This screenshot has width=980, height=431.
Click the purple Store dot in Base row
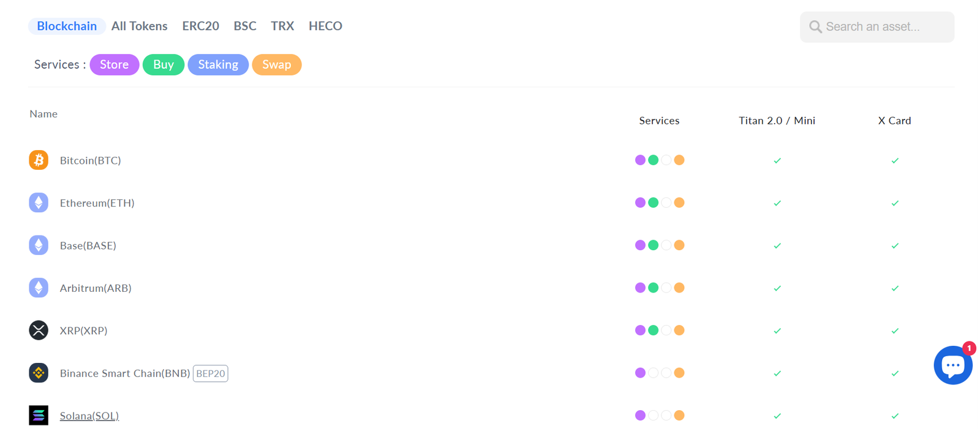pos(640,245)
